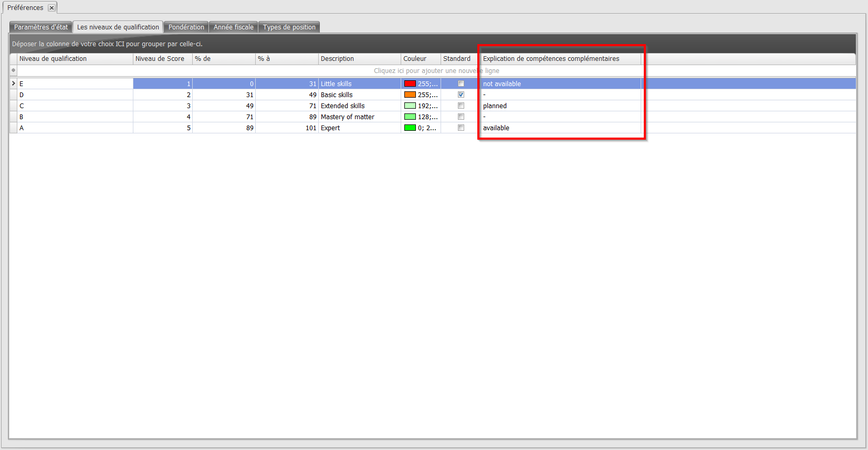Open the Paramètres d'état tab
This screenshot has height=450, width=868.
[41, 27]
